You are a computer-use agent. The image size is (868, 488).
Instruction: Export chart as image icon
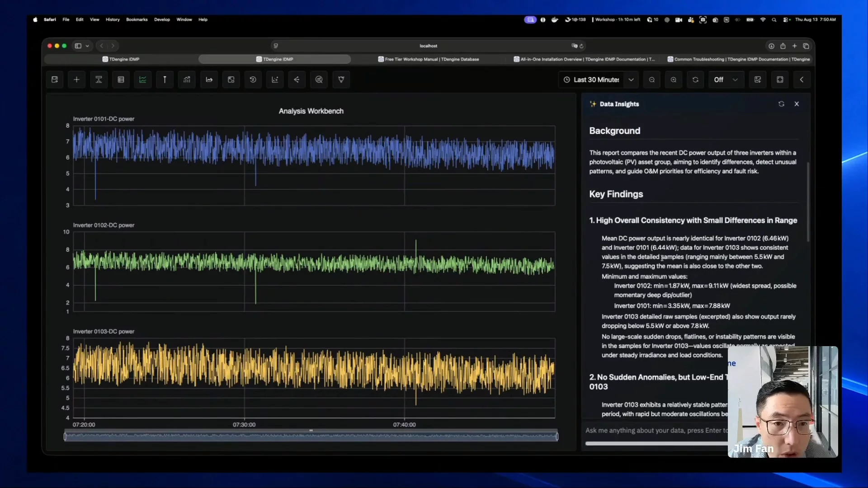[758, 80]
